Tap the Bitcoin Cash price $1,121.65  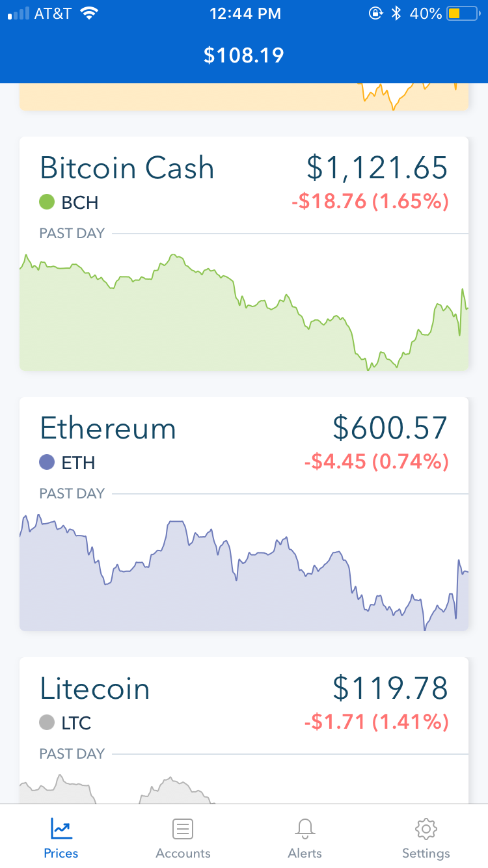coord(377,168)
